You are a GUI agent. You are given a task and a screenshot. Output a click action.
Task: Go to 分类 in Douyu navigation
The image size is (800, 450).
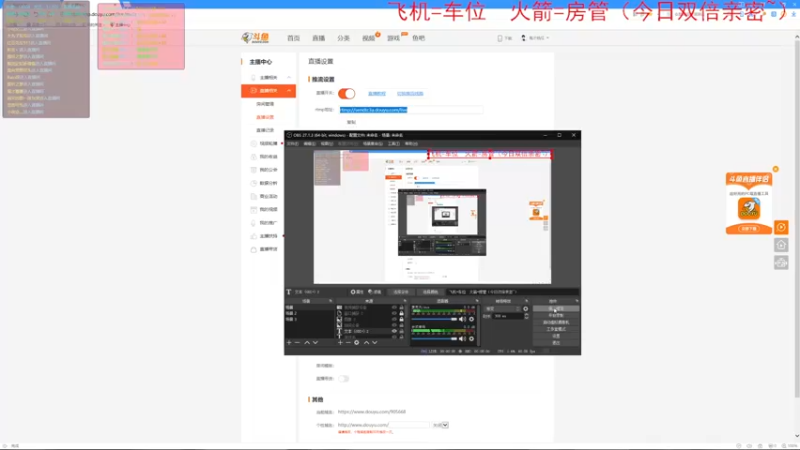click(343, 38)
